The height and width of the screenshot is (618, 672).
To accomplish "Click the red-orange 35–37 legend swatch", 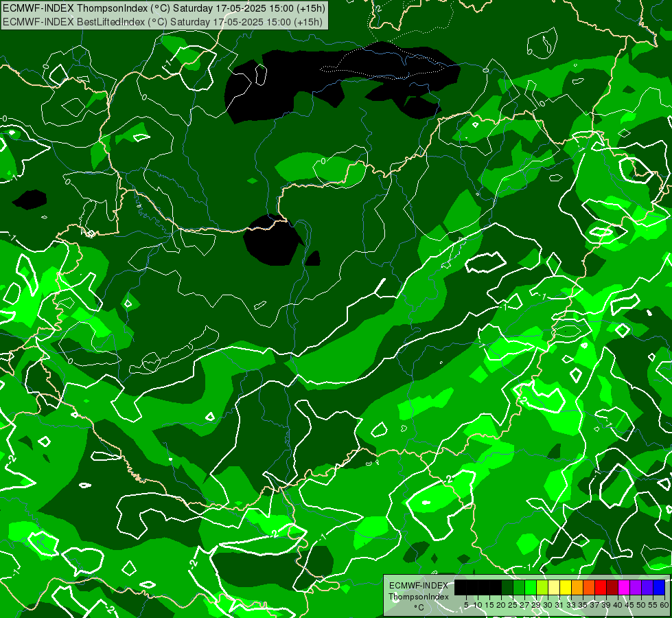I will pos(589,587).
